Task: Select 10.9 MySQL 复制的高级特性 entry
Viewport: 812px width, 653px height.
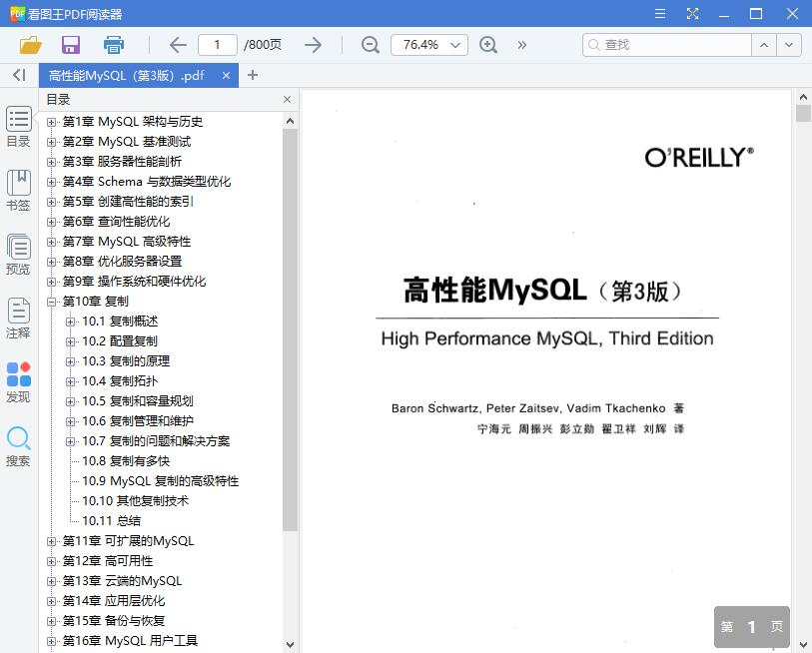Action: pyautogui.click(x=161, y=481)
